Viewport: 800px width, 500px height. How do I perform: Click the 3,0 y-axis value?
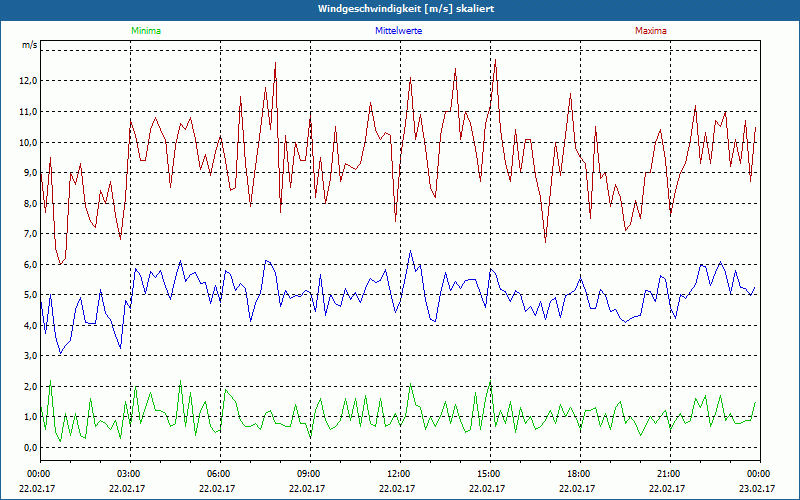tap(30, 356)
